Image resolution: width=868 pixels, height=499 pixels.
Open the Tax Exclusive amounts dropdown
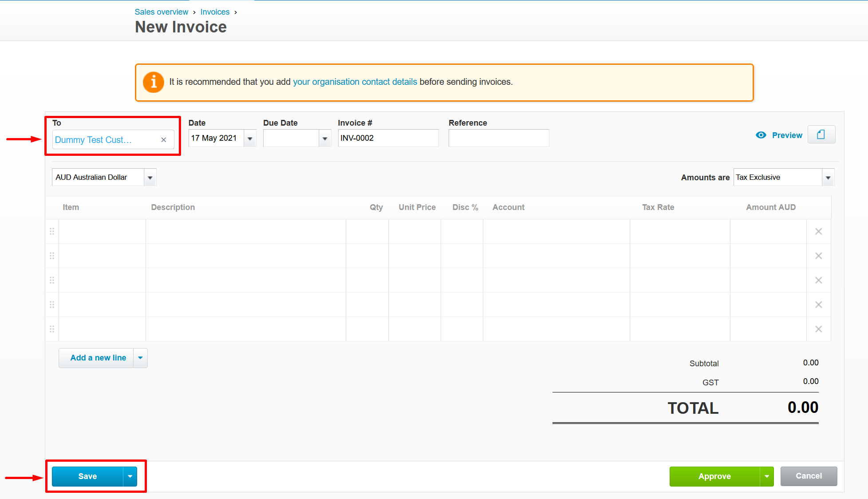[828, 178]
